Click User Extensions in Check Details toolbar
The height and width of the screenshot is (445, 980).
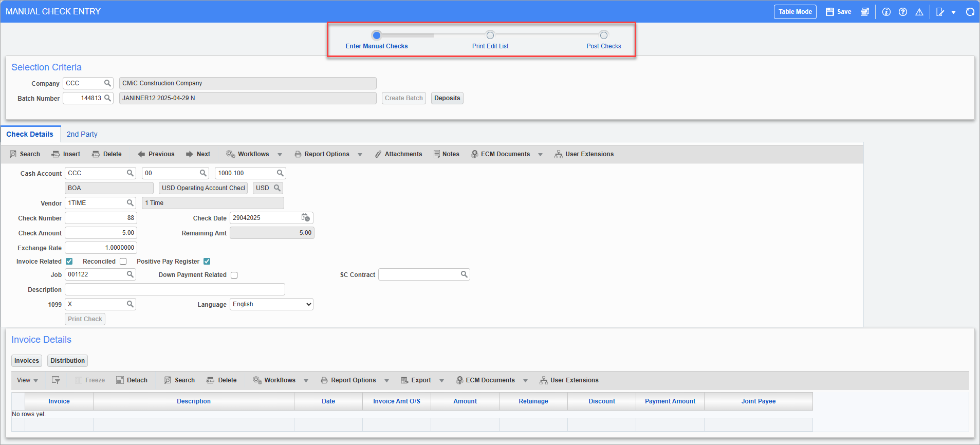click(x=584, y=154)
